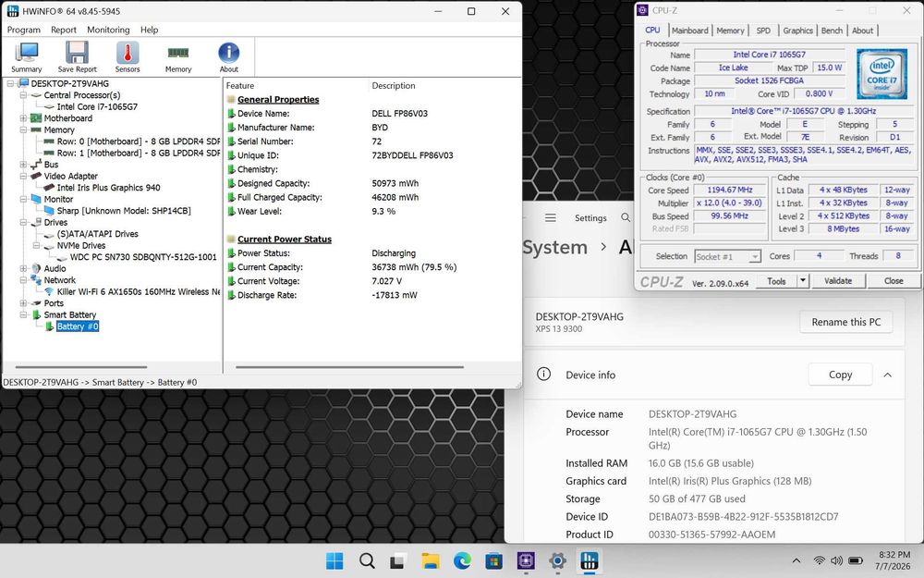The height and width of the screenshot is (578, 924).
Task: Click the Close button in CPU-Z
Action: point(894,281)
